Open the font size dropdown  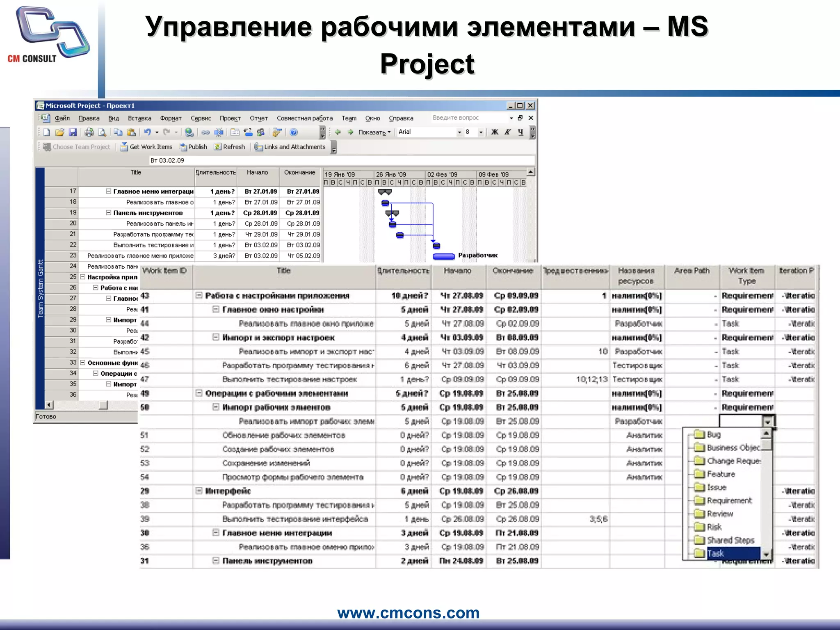coord(481,132)
